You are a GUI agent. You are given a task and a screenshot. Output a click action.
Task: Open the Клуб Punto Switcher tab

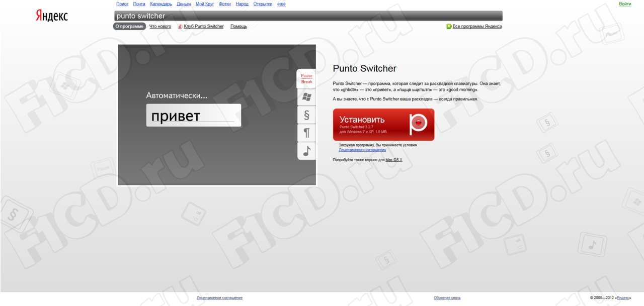point(204,27)
